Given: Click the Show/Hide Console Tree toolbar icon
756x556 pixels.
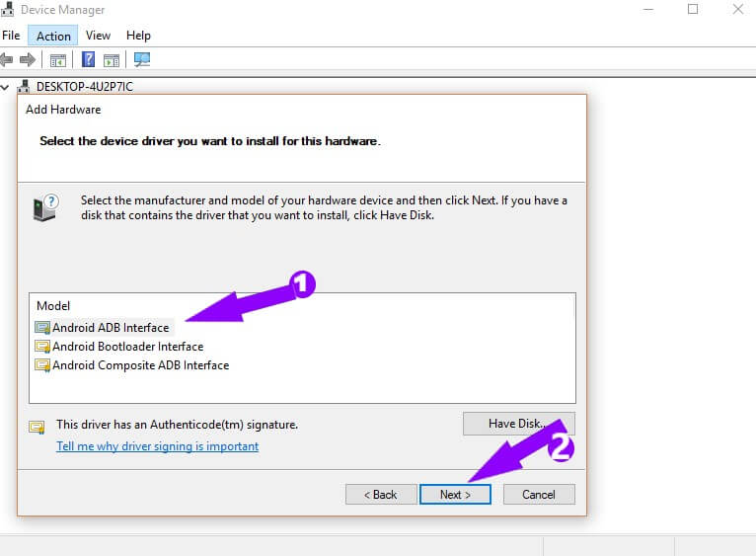Looking at the screenshot, I should pos(58,60).
